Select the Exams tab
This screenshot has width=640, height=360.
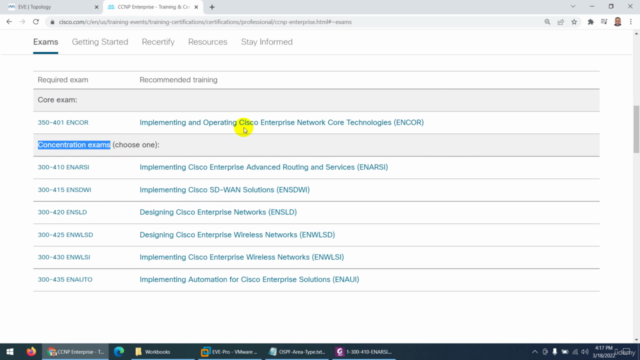tap(46, 42)
